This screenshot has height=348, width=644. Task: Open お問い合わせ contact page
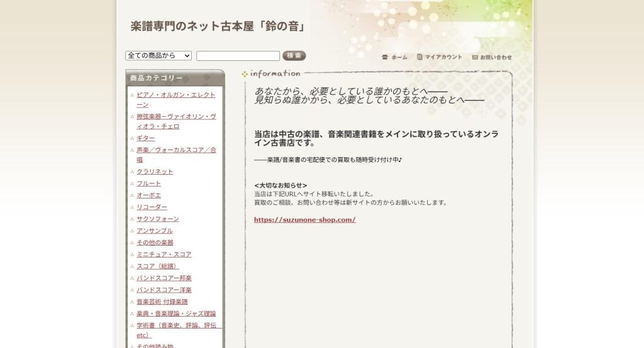click(x=496, y=57)
